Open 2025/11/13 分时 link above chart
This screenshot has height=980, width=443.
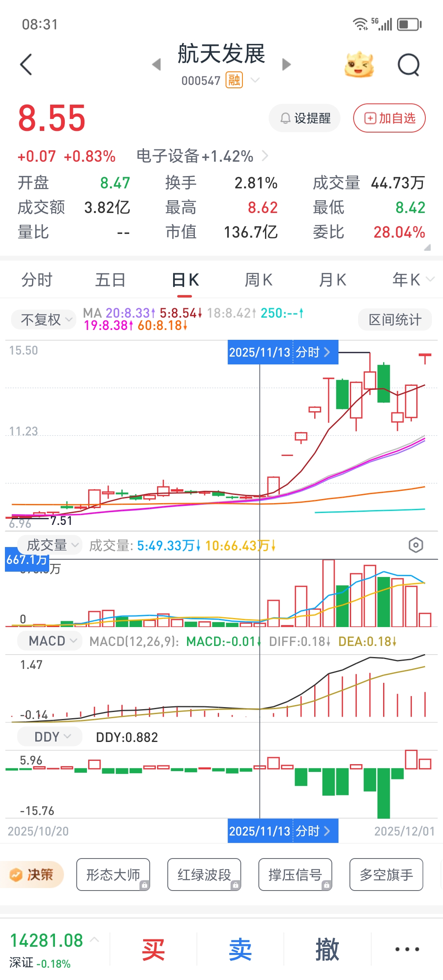(x=283, y=352)
